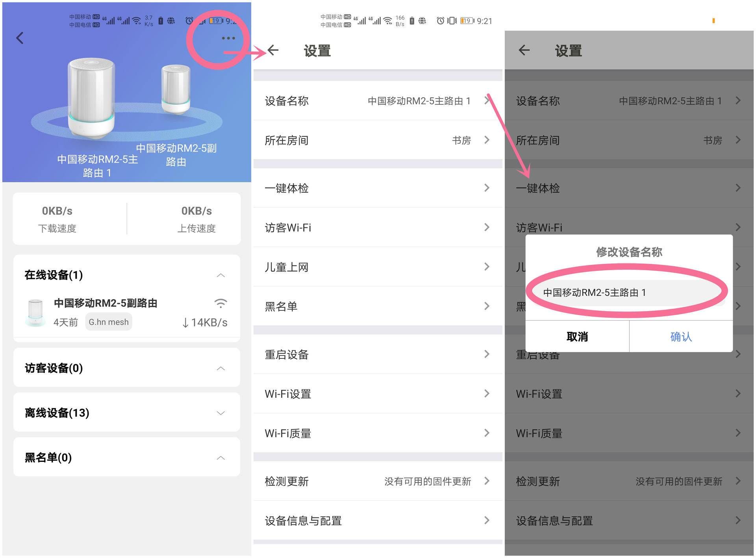Open 访客Wi-Fi in the middle settings list
The height and width of the screenshot is (558, 756).
pyautogui.click(x=378, y=227)
